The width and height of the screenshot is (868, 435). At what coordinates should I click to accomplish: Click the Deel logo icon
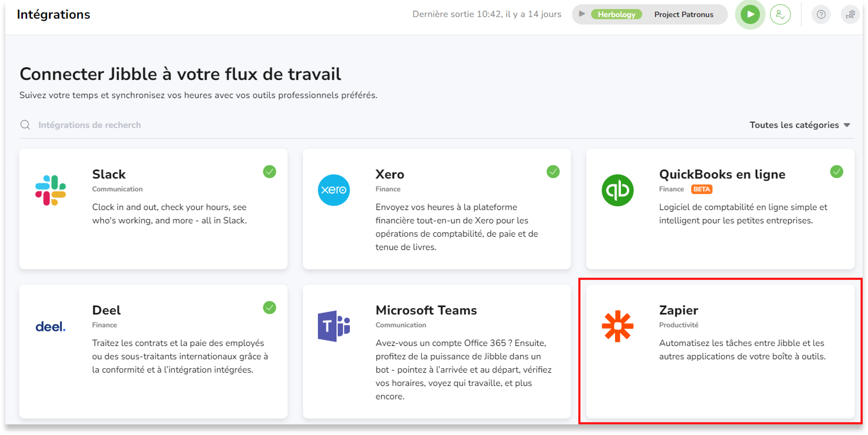[51, 327]
